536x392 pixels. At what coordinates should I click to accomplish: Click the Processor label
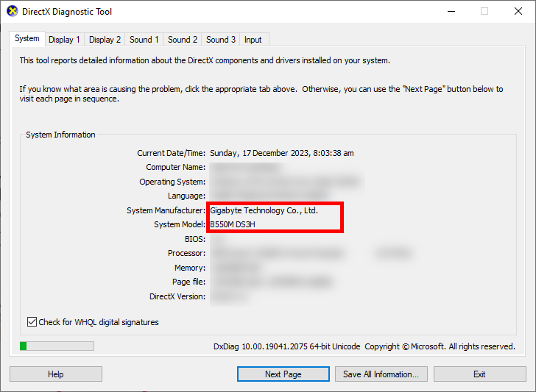[187, 253]
